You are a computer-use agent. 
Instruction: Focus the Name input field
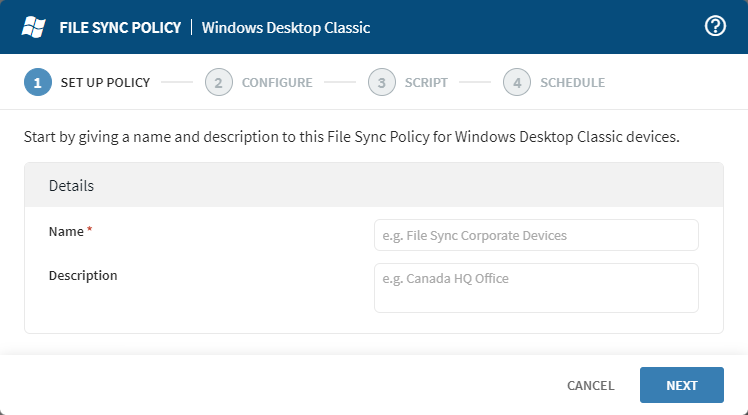click(536, 235)
